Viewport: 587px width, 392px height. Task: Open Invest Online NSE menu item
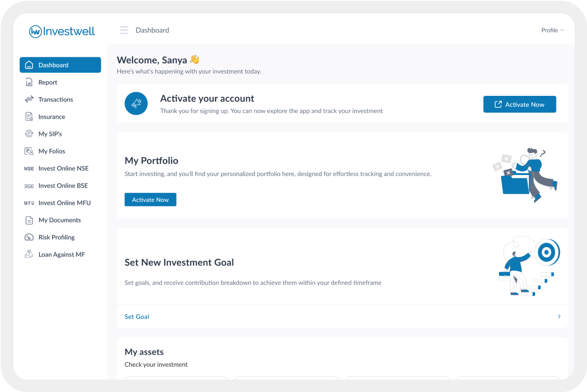[x=63, y=168]
